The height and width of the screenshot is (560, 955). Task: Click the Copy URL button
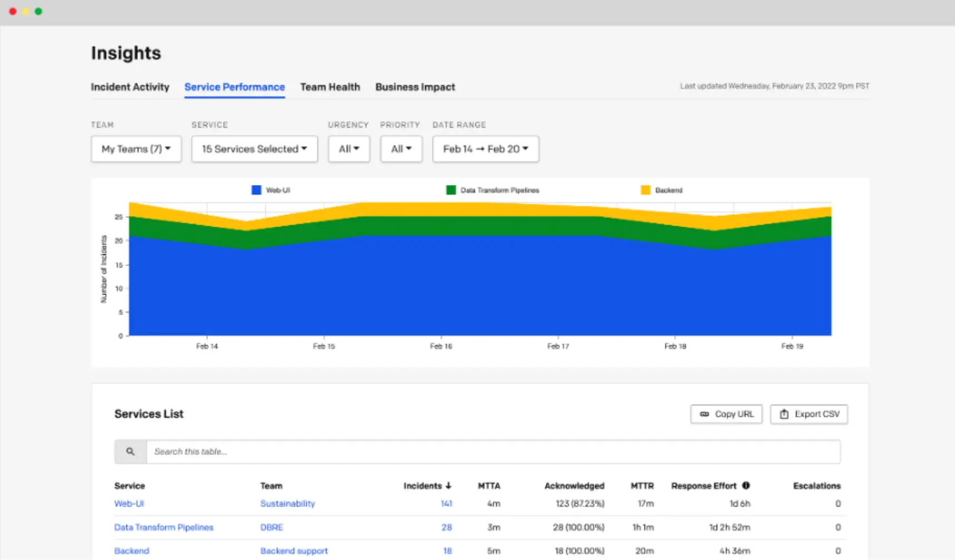(727, 414)
